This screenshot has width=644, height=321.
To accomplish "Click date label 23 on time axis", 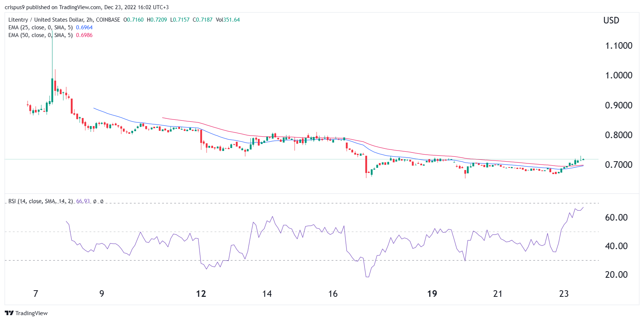I will 564,294.
